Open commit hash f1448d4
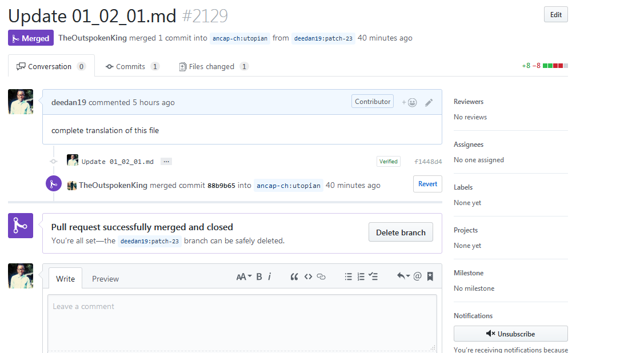644x353 pixels. [x=428, y=162]
